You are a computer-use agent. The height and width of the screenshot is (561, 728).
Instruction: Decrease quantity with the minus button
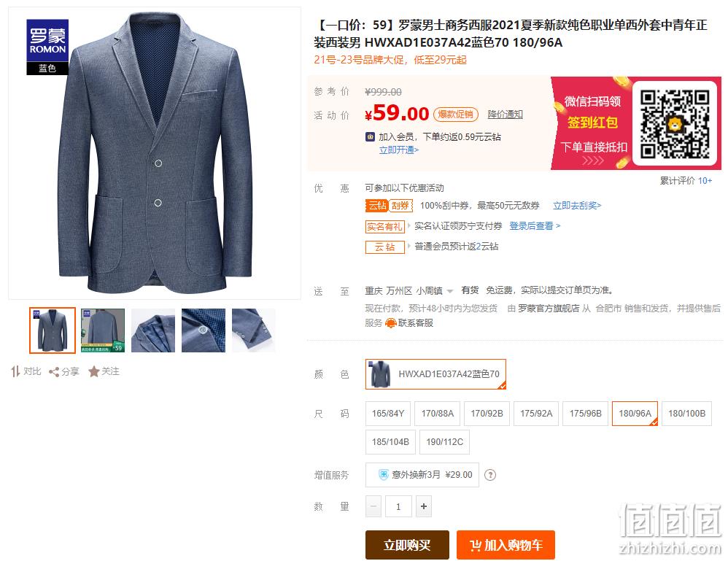click(x=373, y=506)
